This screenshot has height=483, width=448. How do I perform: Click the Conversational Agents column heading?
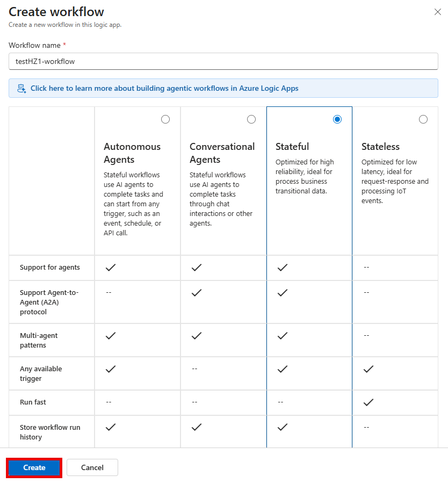222,153
